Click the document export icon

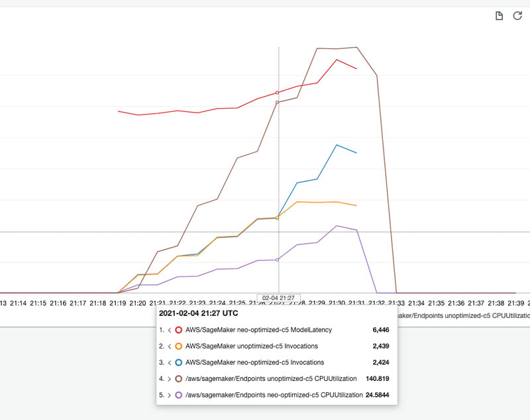[499, 16]
